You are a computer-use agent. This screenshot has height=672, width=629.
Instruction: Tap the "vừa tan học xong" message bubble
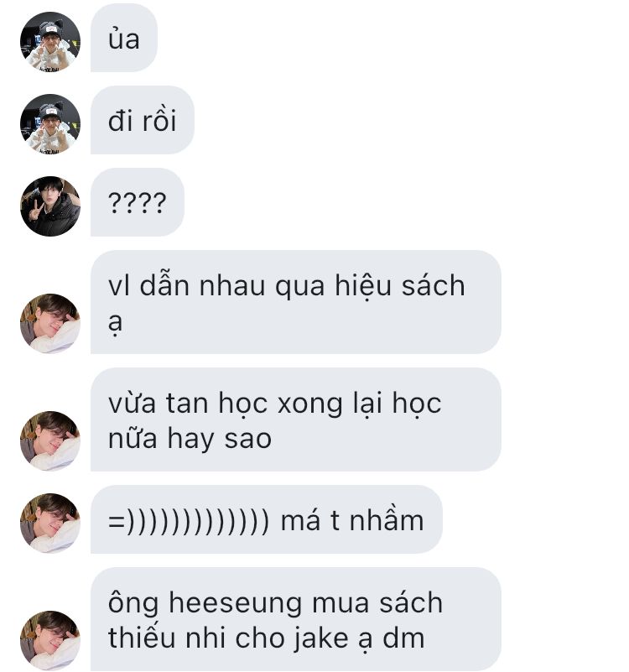[x=296, y=419]
